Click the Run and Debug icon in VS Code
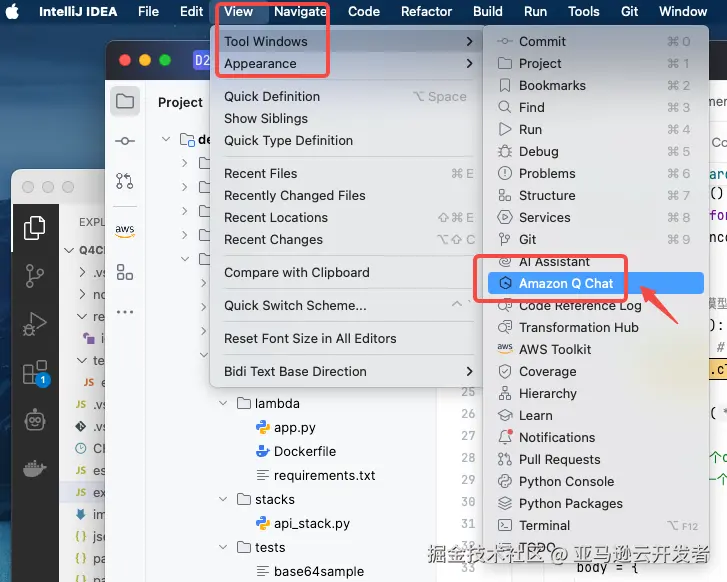The image size is (727, 582). (35, 324)
